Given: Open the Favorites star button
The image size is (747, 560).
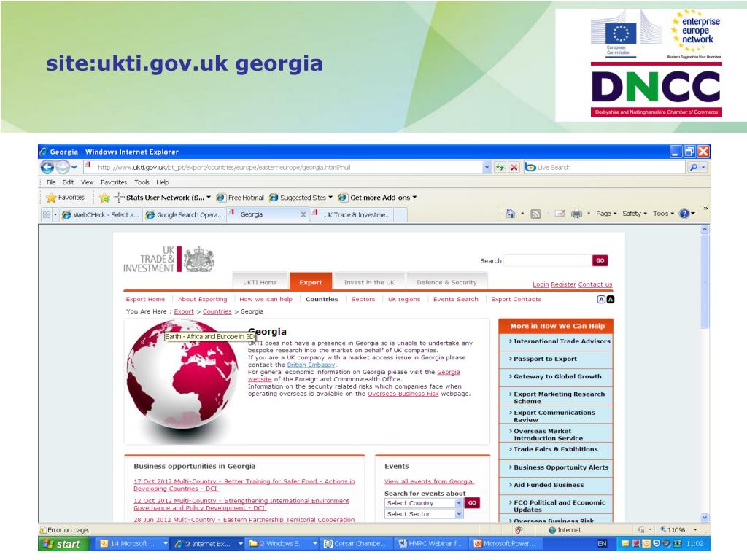Looking at the screenshot, I should pyautogui.click(x=65, y=197).
